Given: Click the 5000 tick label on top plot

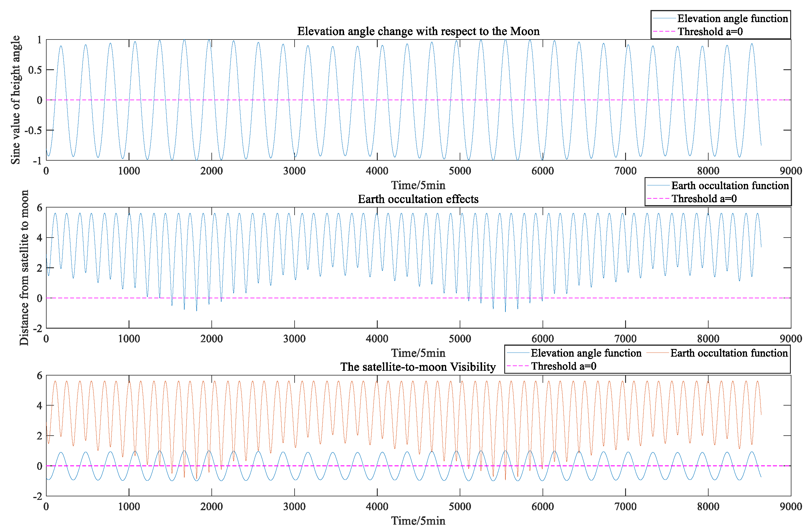Looking at the screenshot, I should tap(460, 171).
